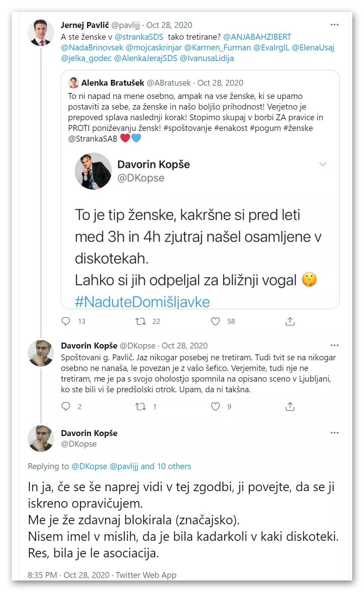The width and height of the screenshot is (364, 600).
Task: Retweet Jernej Pavlič's tweet with 22 retweets
Action: coord(141,321)
